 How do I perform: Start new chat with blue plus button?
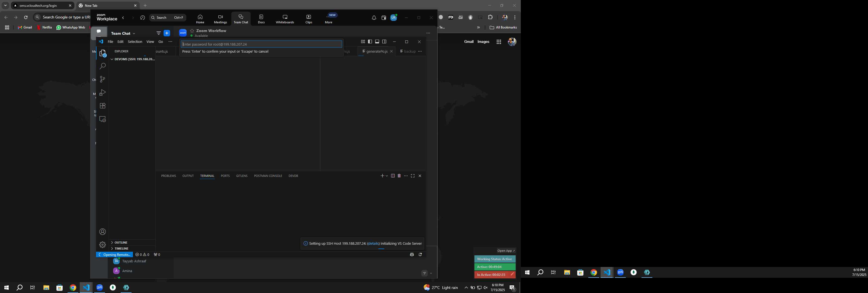167,33
